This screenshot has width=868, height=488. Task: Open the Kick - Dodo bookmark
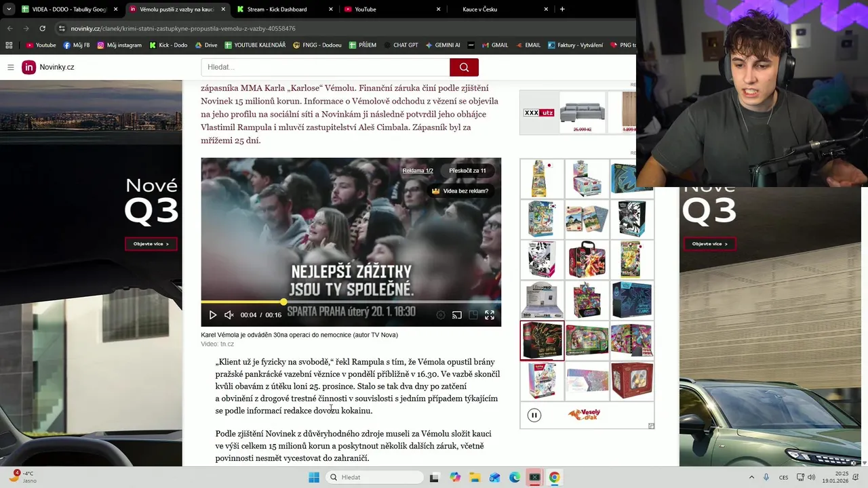[167, 45]
